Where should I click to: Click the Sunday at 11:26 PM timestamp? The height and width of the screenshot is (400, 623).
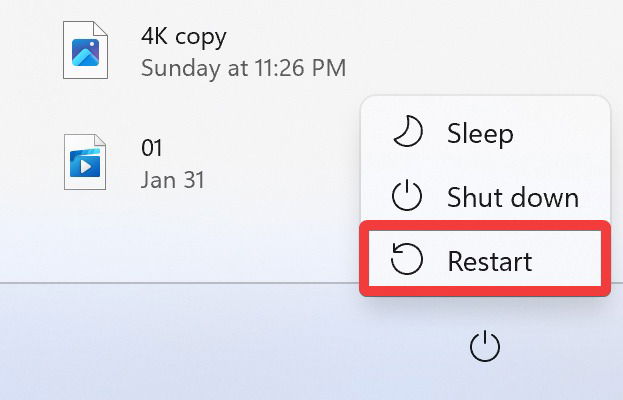(244, 68)
